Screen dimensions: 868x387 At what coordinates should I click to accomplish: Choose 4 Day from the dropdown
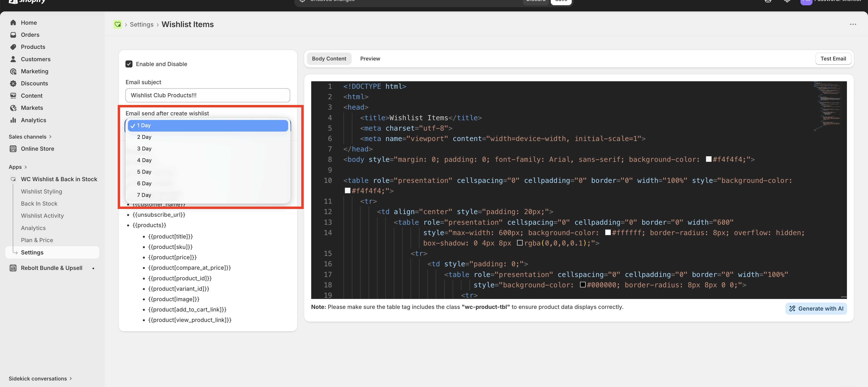(x=208, y=160)
